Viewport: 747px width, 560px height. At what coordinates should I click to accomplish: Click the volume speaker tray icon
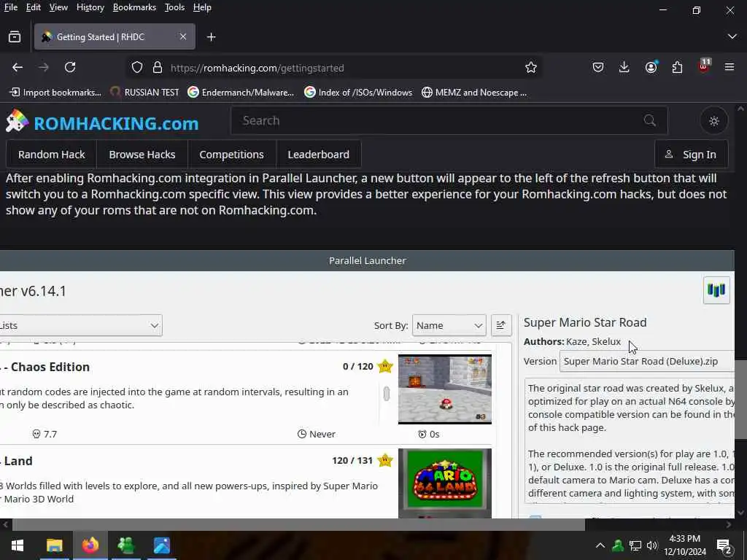pyautogui.click(x=652, y=545)
